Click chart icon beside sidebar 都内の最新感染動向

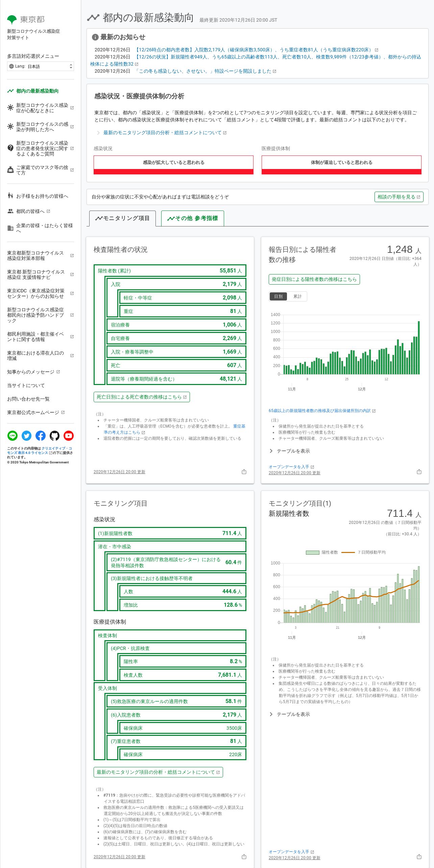point(10,91)
